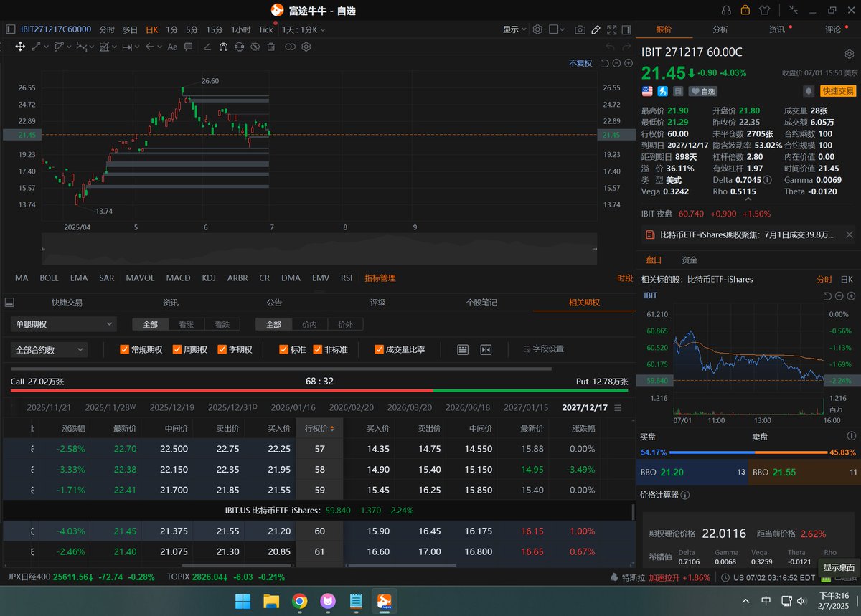Uncheck the 季期权 checkbox
Image resolution: width=861 pixels, height=616 pixels.
click(x=223, y=349)
